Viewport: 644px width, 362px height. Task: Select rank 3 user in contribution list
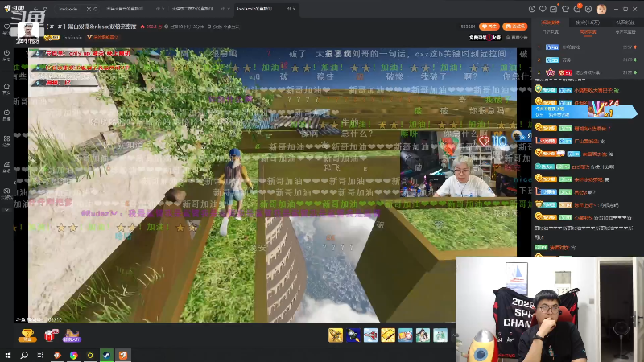pyautogui.click(x=588, y=72)
